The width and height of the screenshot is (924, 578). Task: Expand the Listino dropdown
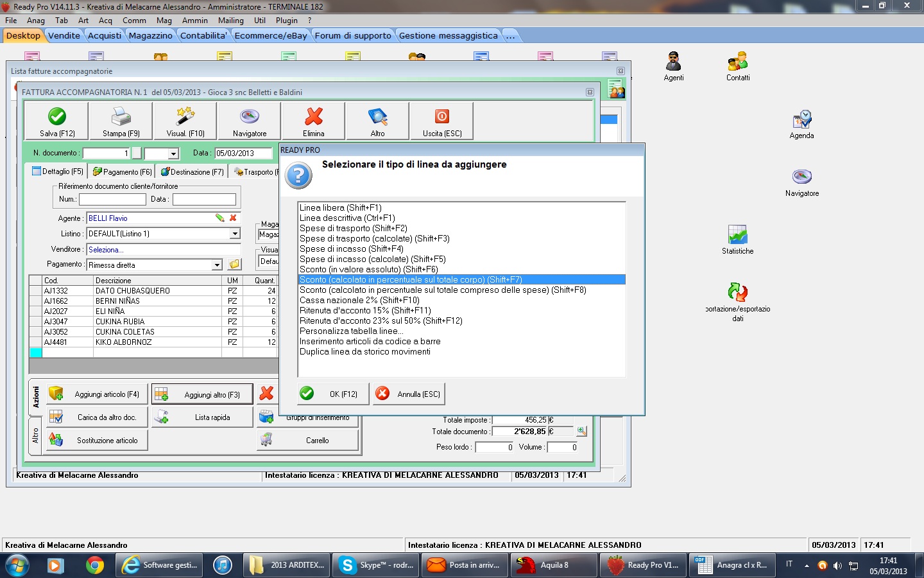(x=235, y=234)
